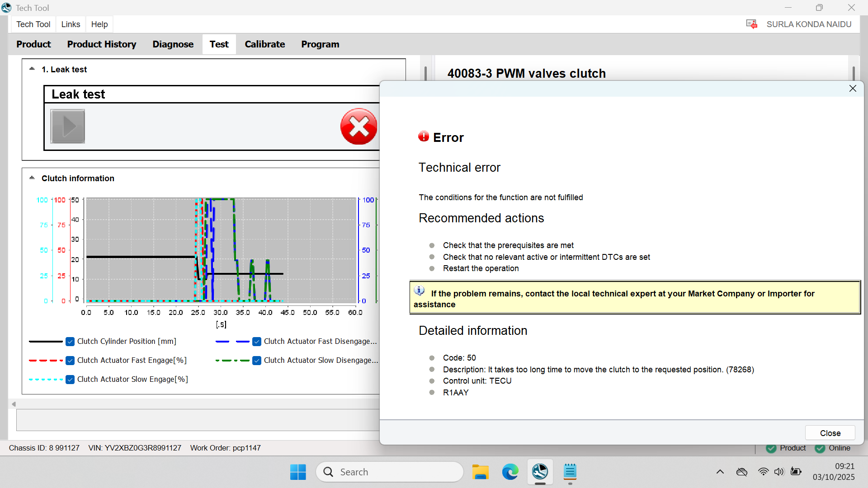
Task: Open the clock and date 09:21
Action: 834,472
